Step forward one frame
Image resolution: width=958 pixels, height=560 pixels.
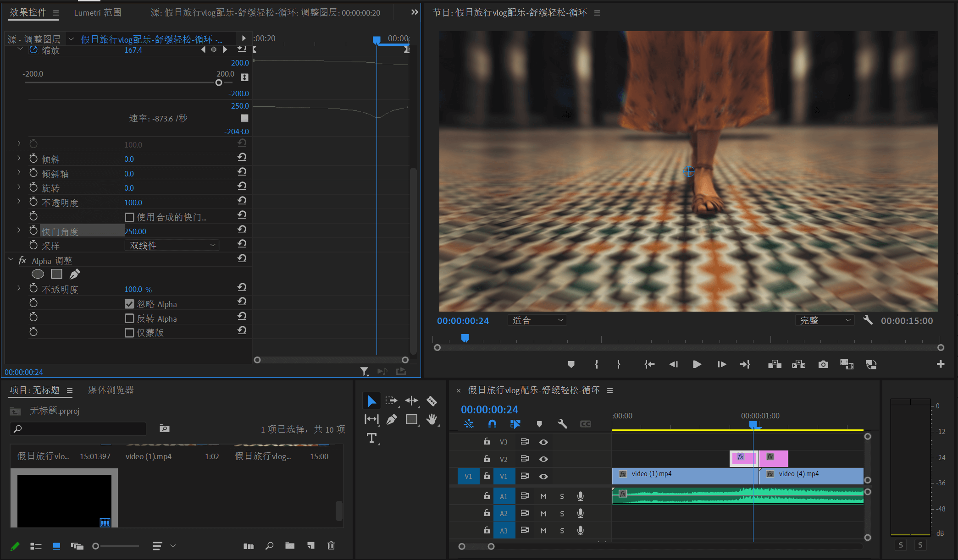722,364
